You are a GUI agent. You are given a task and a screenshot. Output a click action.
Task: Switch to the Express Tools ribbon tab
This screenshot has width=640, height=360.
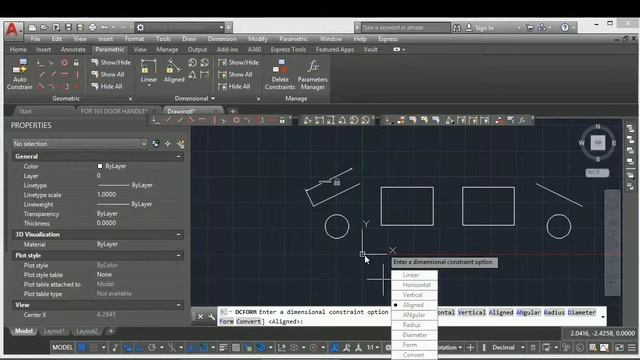(288, 49)
